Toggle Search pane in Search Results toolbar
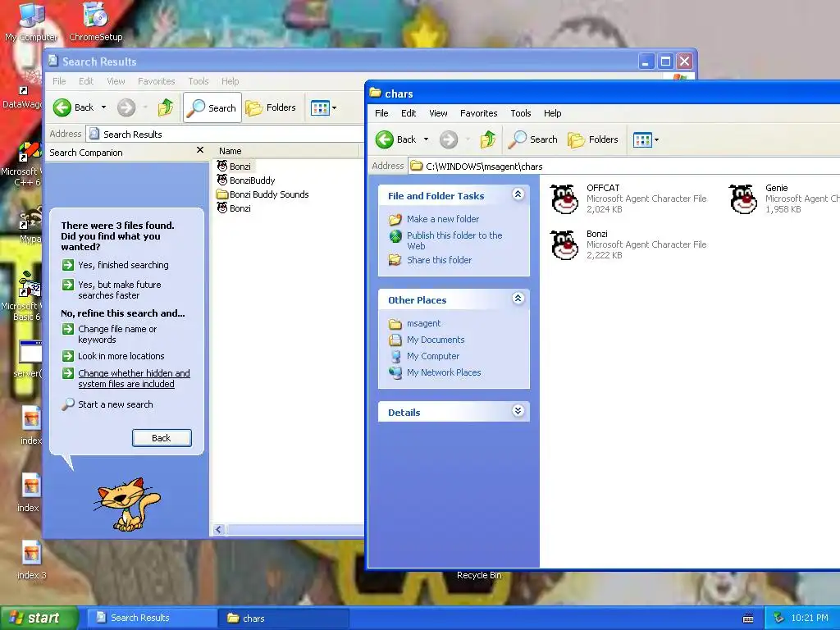Image resolution: width=840 pixels, height=630 pixels. pyautogui.click(x=212, y=107)
